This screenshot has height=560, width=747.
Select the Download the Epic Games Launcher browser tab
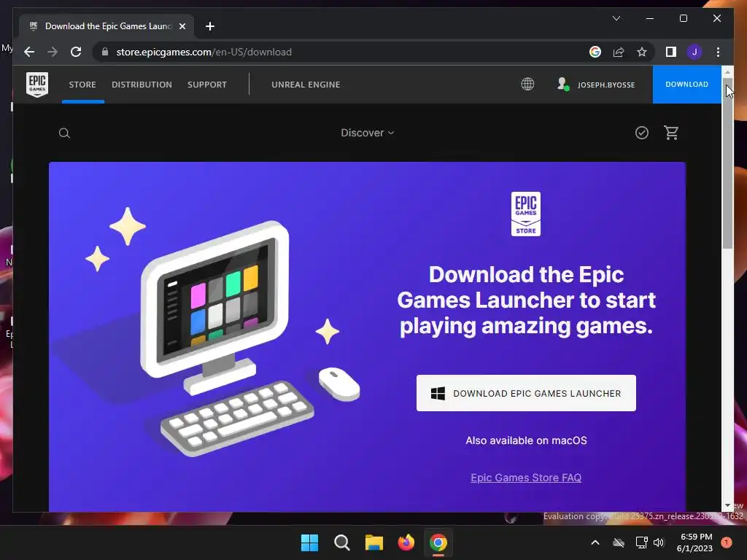tap(107, 26)
